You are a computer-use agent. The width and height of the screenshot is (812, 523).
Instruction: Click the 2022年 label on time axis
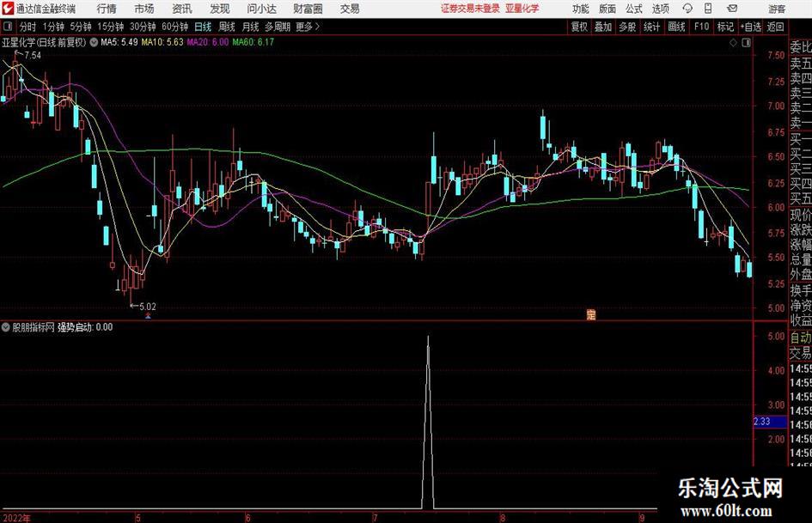point(16,518)
